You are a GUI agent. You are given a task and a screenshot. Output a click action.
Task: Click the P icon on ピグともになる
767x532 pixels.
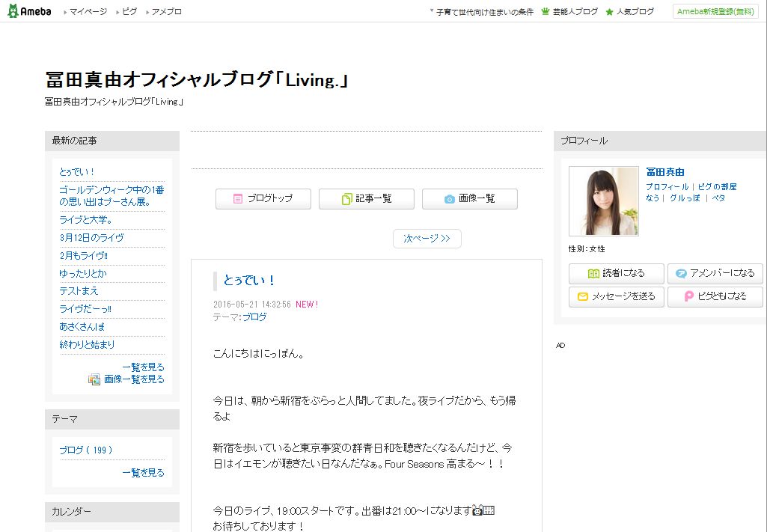point(688,296)
